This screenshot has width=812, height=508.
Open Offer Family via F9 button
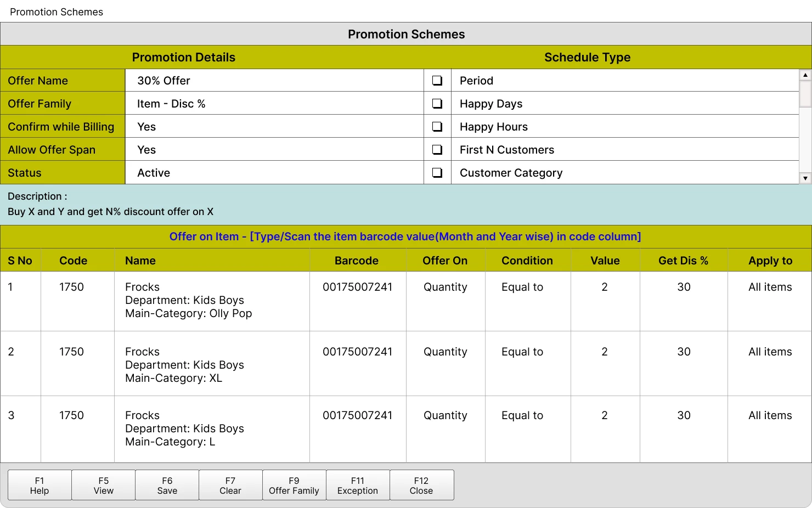point(294,485)
